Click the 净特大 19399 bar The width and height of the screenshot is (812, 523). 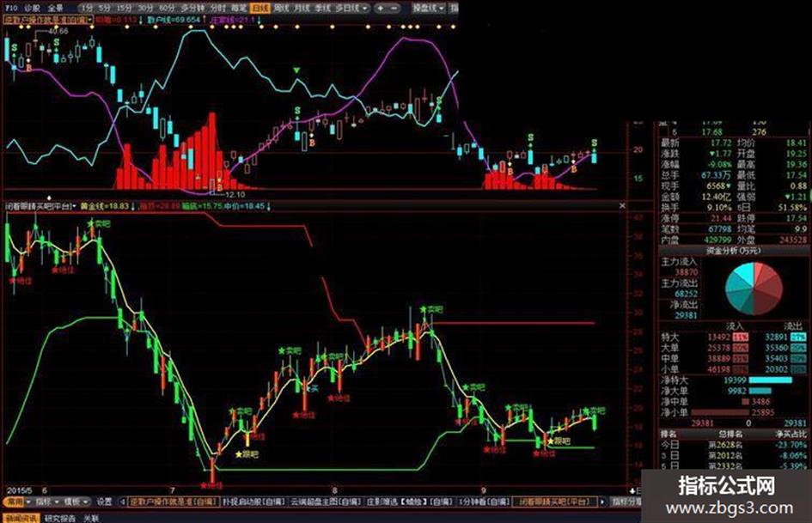pos(771,380)
